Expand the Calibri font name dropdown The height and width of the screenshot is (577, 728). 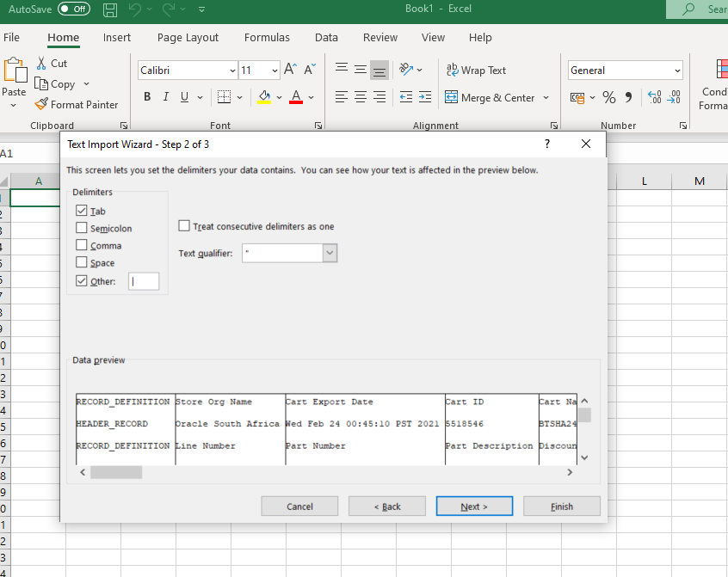[x=232, y=71]
